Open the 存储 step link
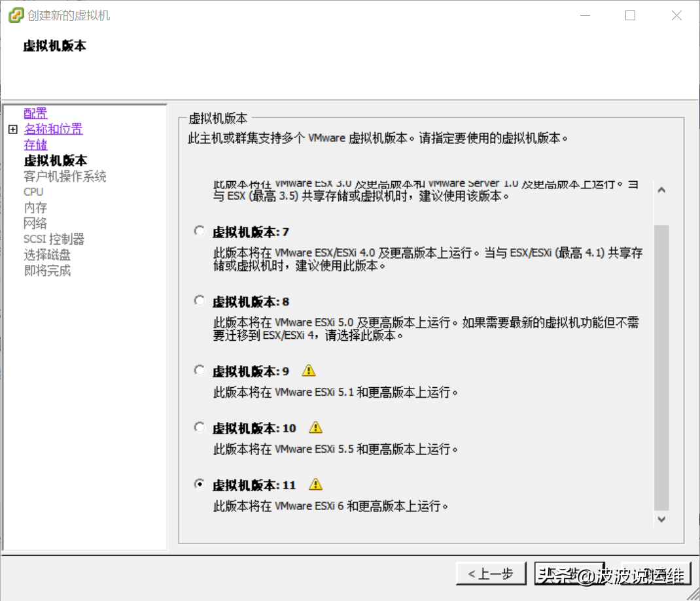Viewport: 700px width, 601px height. point(35,145)
